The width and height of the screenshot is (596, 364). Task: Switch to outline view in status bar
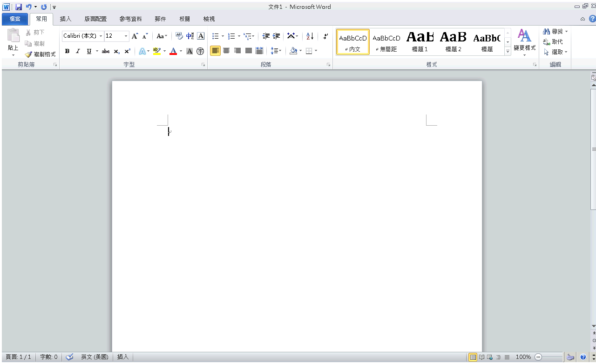[x=498, y=357]
